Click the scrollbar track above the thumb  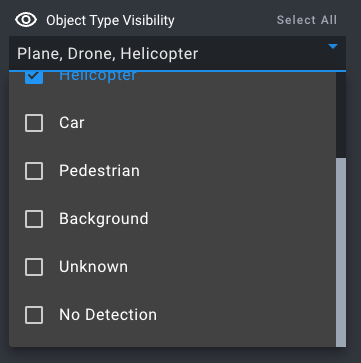point(341,115)
